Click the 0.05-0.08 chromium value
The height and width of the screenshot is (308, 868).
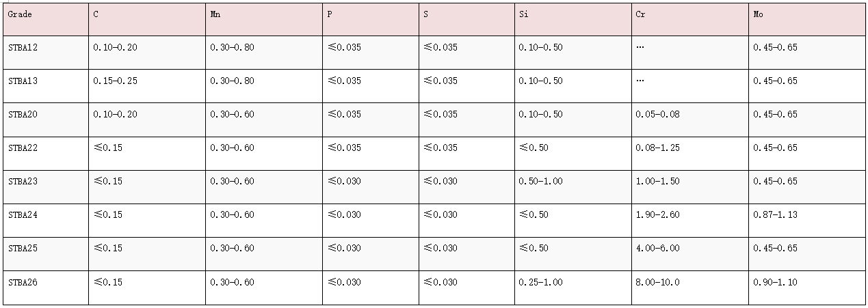pos(657,115)
